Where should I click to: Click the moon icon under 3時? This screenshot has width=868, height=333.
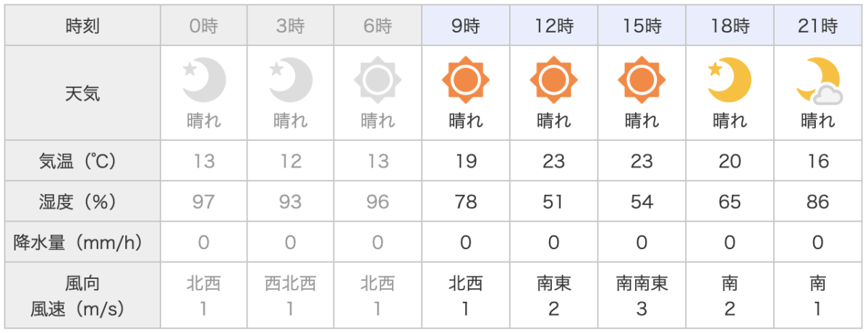291,79
